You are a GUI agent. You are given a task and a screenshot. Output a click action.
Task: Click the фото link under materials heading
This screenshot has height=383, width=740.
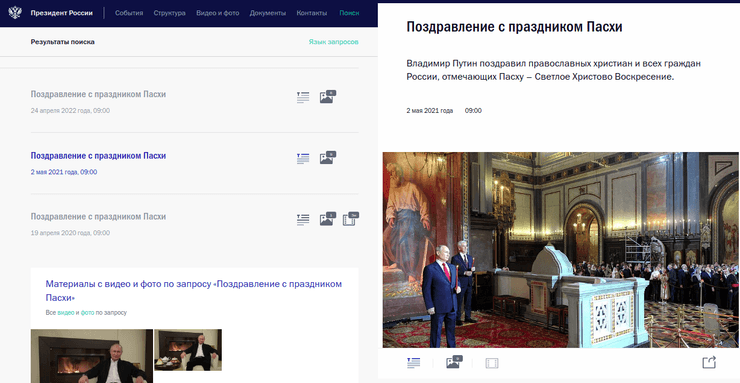point(87,313)
